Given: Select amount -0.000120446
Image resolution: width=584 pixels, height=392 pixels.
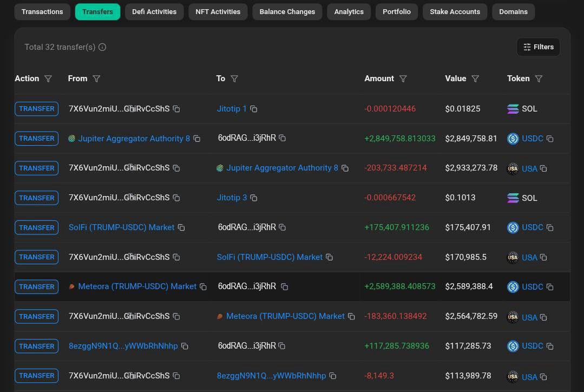Looking at the screenshot, I should pos(390,109).
